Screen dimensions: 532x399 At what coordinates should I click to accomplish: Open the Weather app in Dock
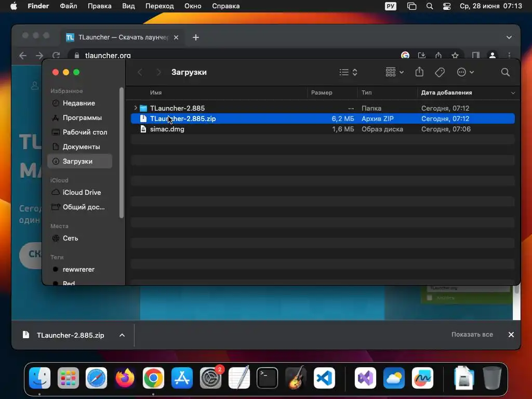coord(394,378)
